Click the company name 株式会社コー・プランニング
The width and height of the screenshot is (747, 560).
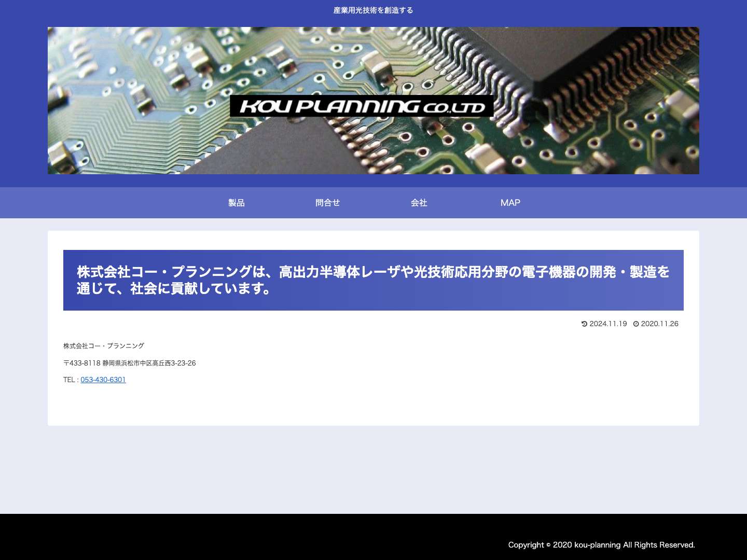pyautogui.click(x=104, y=345)
